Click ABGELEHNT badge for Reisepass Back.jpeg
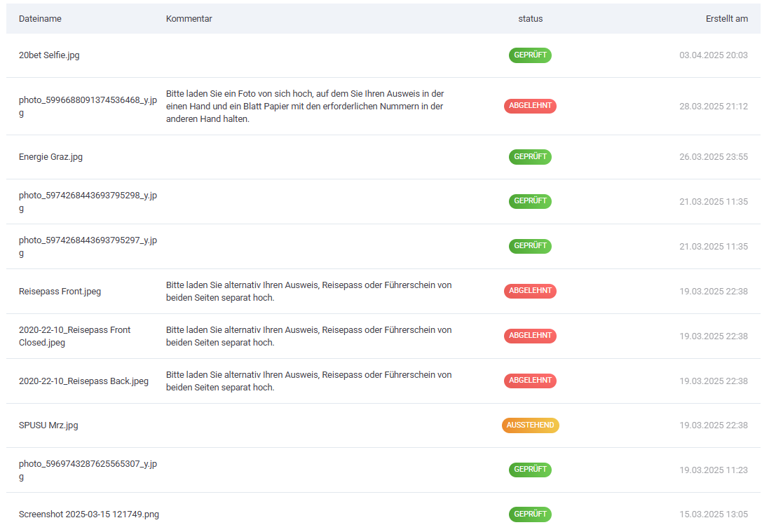 click(x=530, y=381)
